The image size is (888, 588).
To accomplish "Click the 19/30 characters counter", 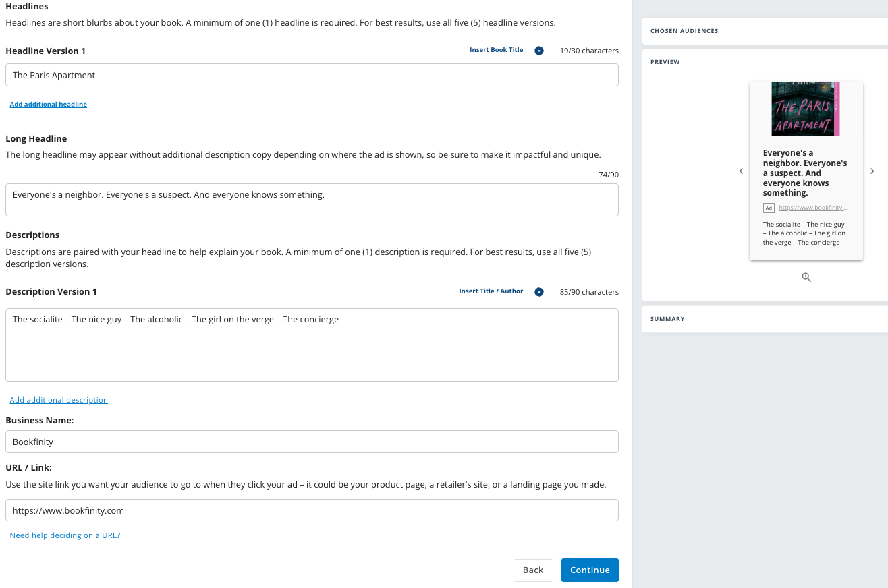I will [589, 51].
